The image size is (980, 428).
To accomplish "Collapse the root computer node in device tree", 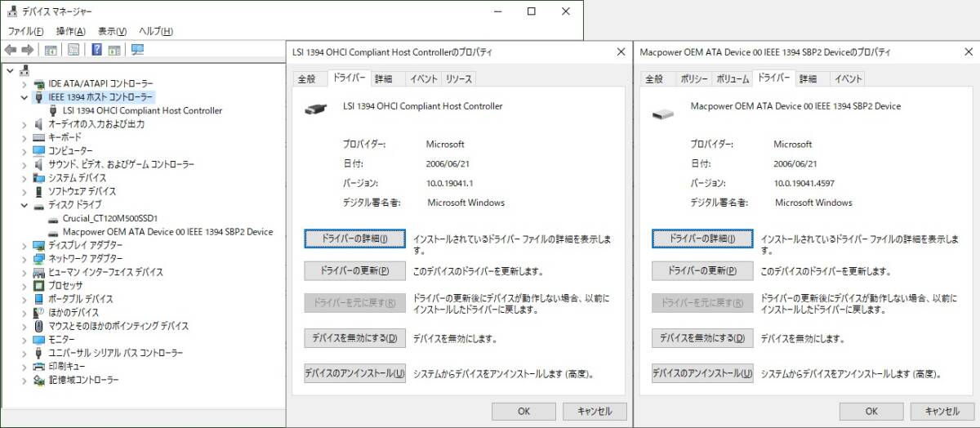I will point(10,70).
